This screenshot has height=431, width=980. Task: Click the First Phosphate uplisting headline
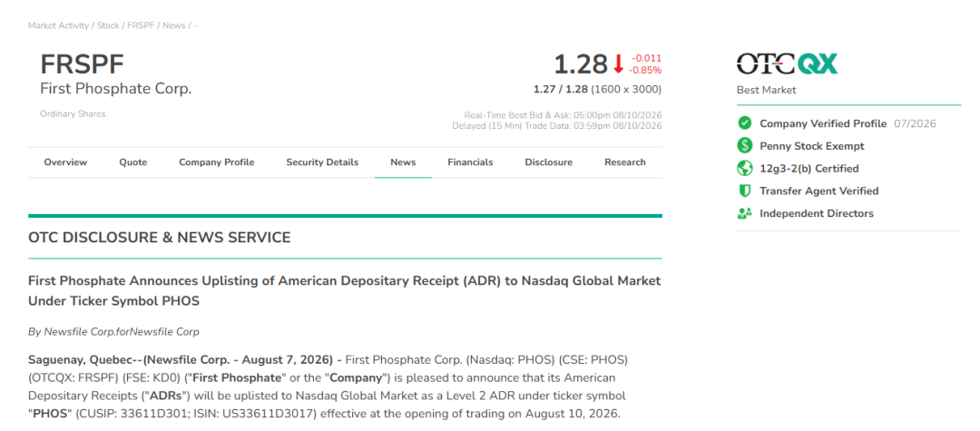[345, 290]
